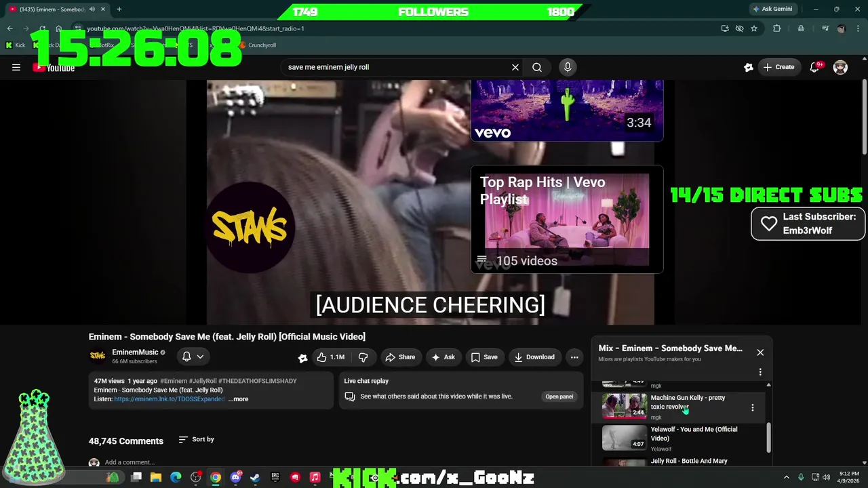Open Epic Games Launcher from the taskbar
The width and height of the screenshot is (868, 488).
[x=275, y=477]
